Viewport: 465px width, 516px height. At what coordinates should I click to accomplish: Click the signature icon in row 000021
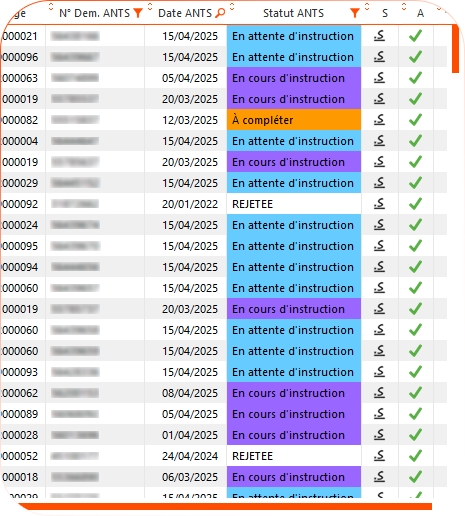[379, 36]
